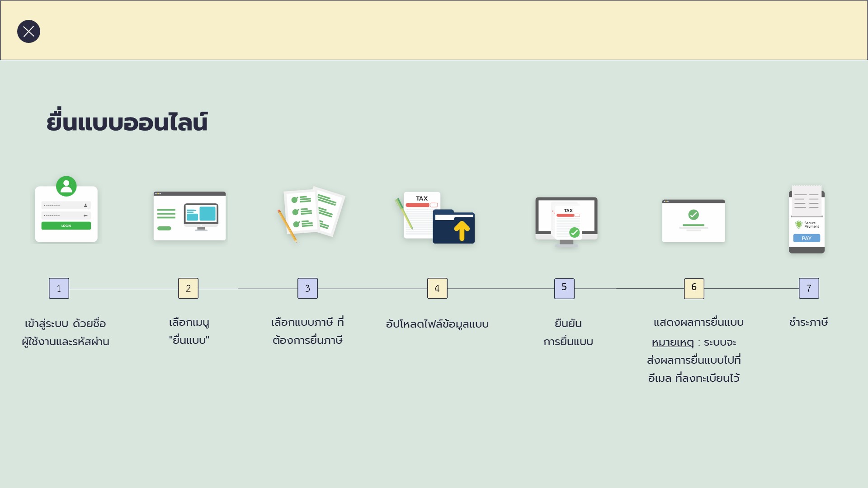Click the result window with green checkmark
Screen dimensions: 868x488
[693, 221]
